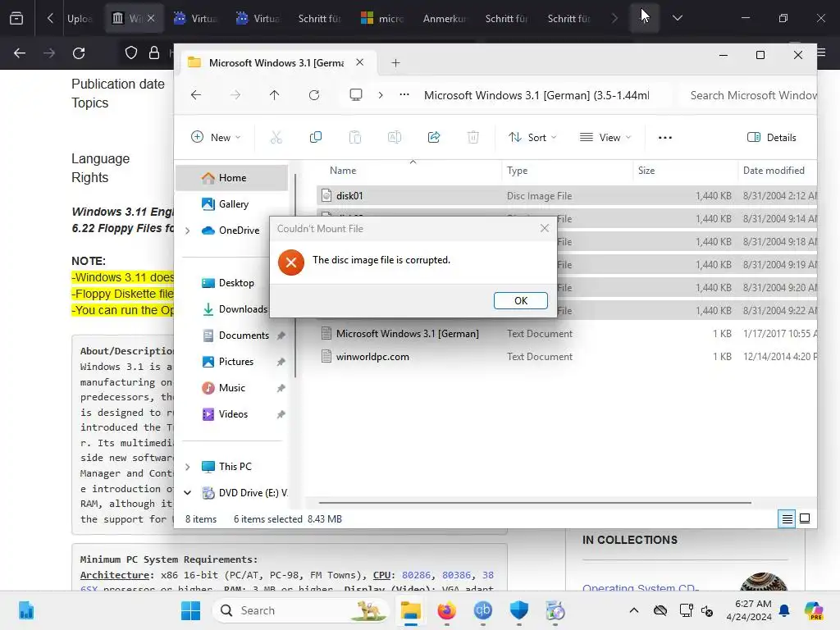Switch to large thumbnails view in status bar
This screenshot has width=840, height=630.
805,518
